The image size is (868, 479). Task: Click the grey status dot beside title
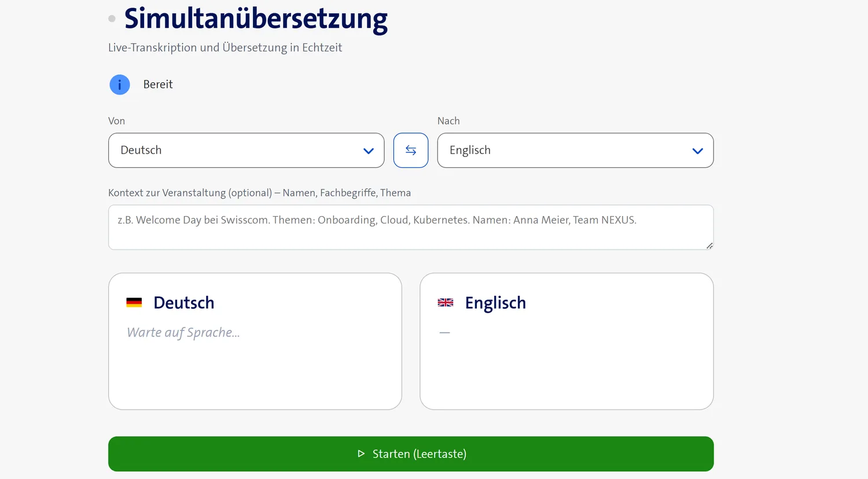click(x=112, y=19)
